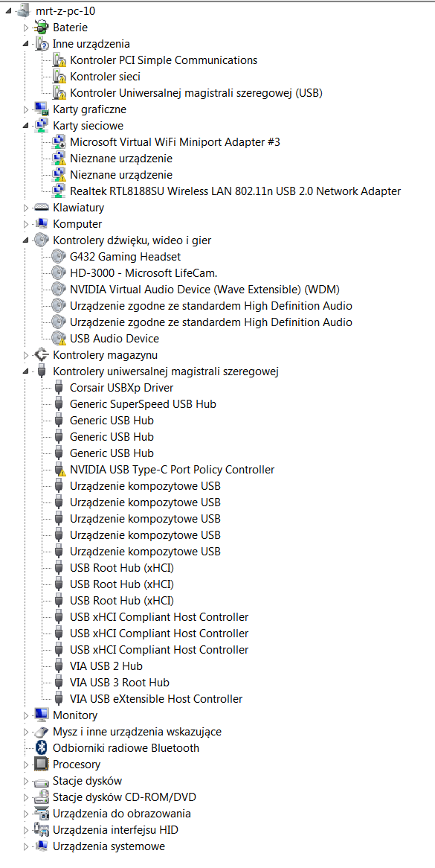Click the Bluetooth radio receivers icon
435x868 pixels.
tap(41, 748)
